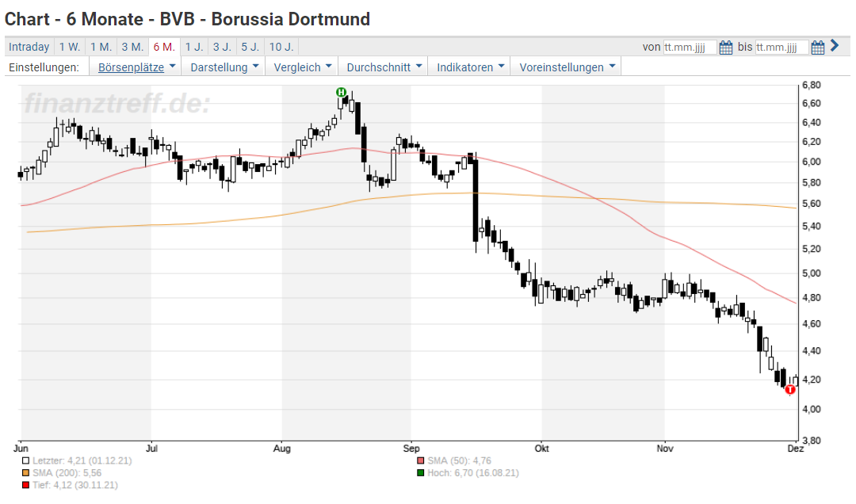Click the 'Dez' x-axis month label
856x504 pixels.
(796, 449)
